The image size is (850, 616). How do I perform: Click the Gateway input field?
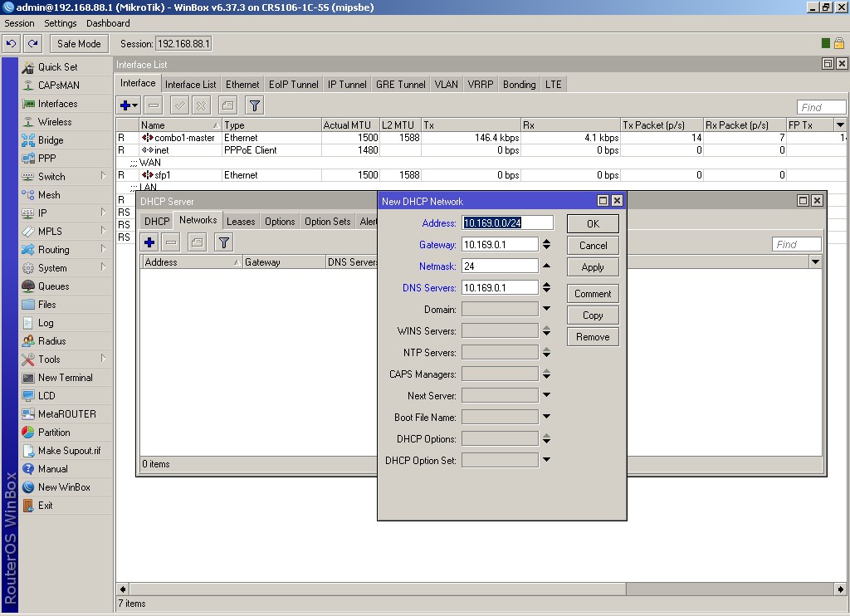click(500, 245)
